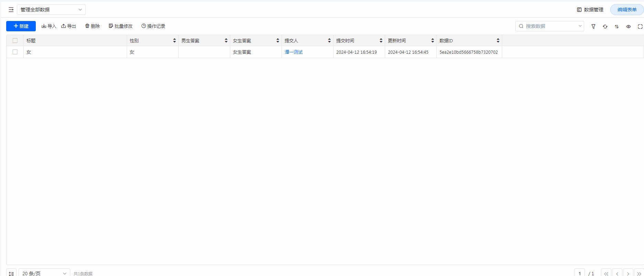Click the row height icon at bottom left
Image resolution: width=644 pixels, height=276 pixels.
(11, 273)
